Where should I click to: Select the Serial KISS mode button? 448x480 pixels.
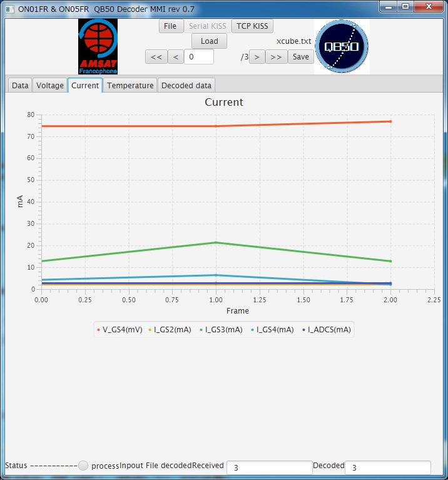pos(208,26)
